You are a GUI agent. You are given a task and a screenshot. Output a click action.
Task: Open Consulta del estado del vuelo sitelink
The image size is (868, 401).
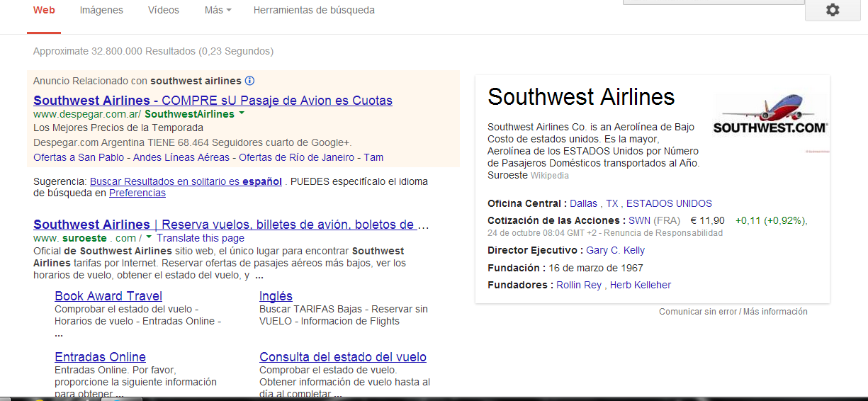(x=343, y=357)
